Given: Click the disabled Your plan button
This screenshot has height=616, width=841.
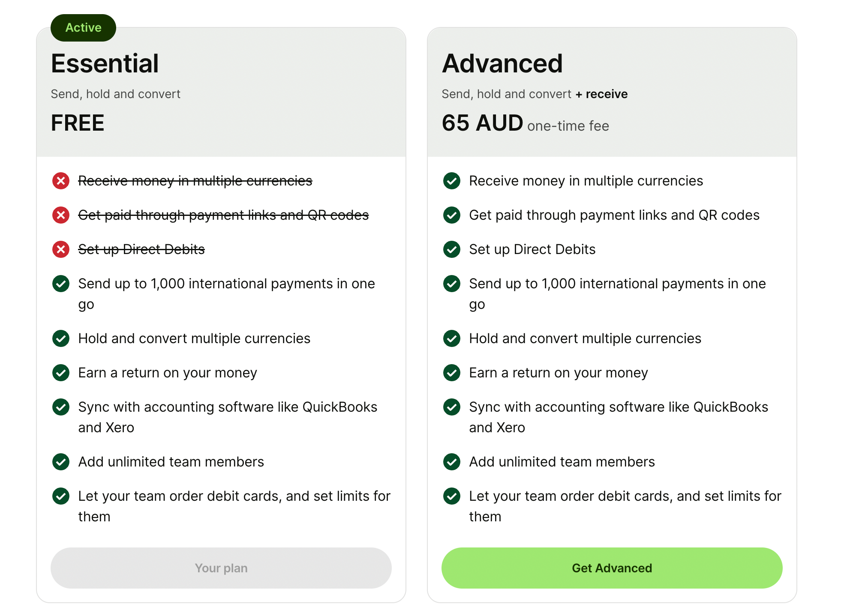Looking at the screenshot, I should pos(221,568).
